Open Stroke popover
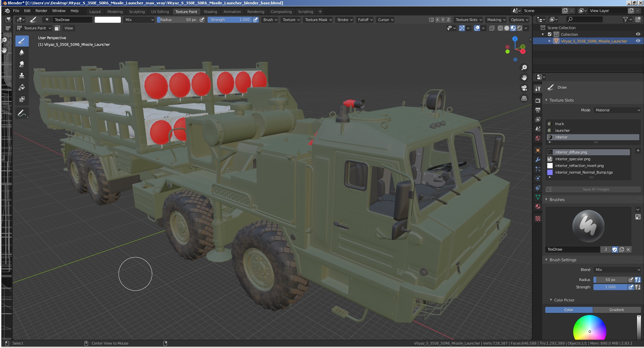Screen dimensions: 644x348 [x=344, y=20]
